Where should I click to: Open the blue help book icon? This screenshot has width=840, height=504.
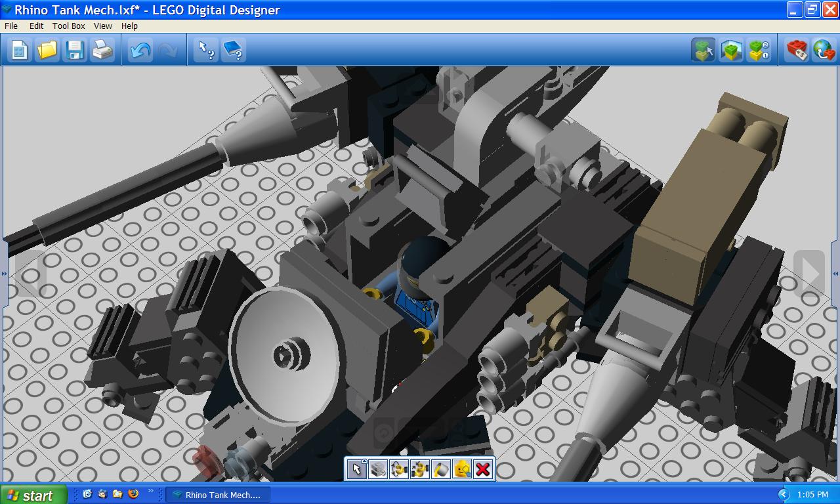[x=234, y=50]
